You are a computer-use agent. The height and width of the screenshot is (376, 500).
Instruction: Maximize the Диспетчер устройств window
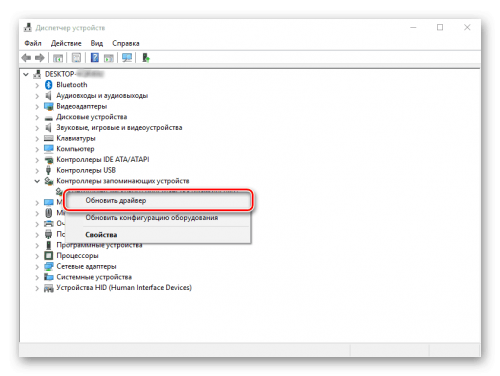pos(440,27)
